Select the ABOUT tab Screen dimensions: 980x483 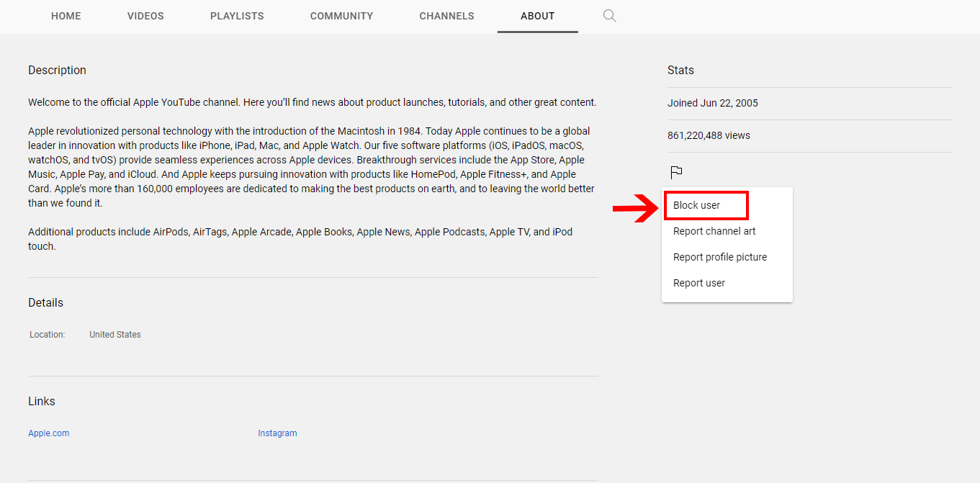pyautogui.click(x=537, y=16)
